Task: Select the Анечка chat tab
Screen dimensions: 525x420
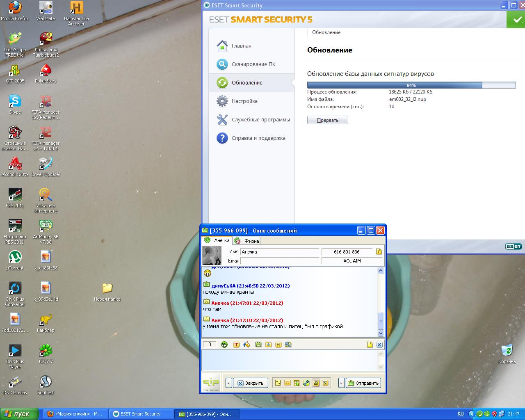Action: coord(217,240)
